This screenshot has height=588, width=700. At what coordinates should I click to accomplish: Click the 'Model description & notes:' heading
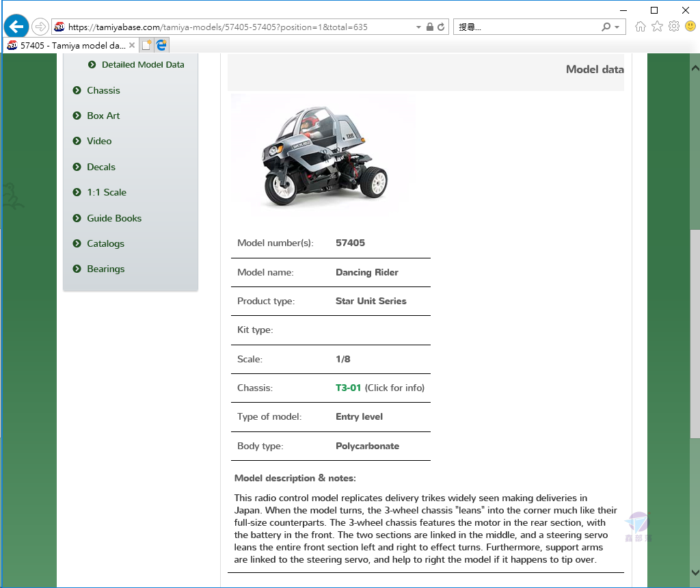(x=295, y=479)
